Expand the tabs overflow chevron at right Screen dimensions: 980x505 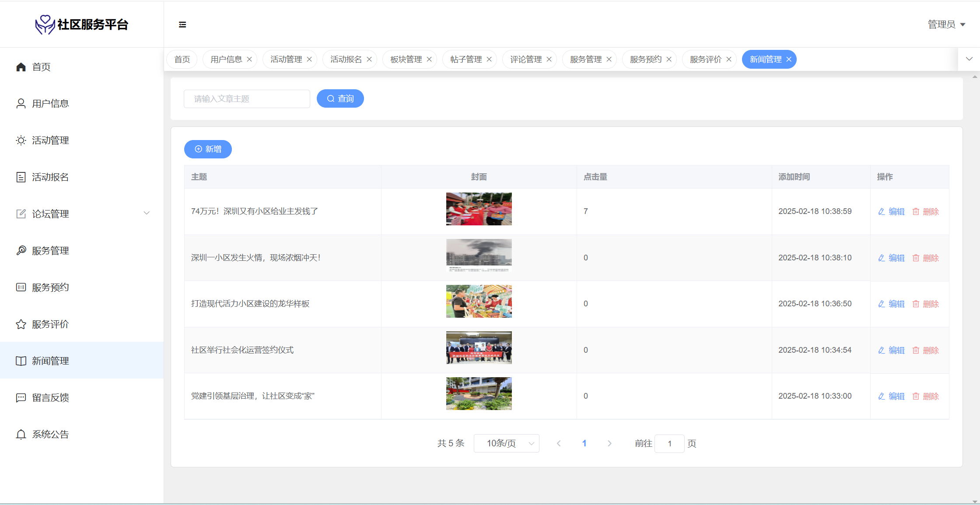[x=969, y=59]
